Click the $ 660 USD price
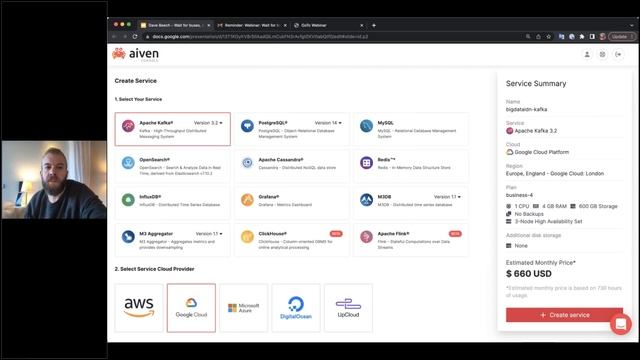The image size is (640, 360). point(529,274)
